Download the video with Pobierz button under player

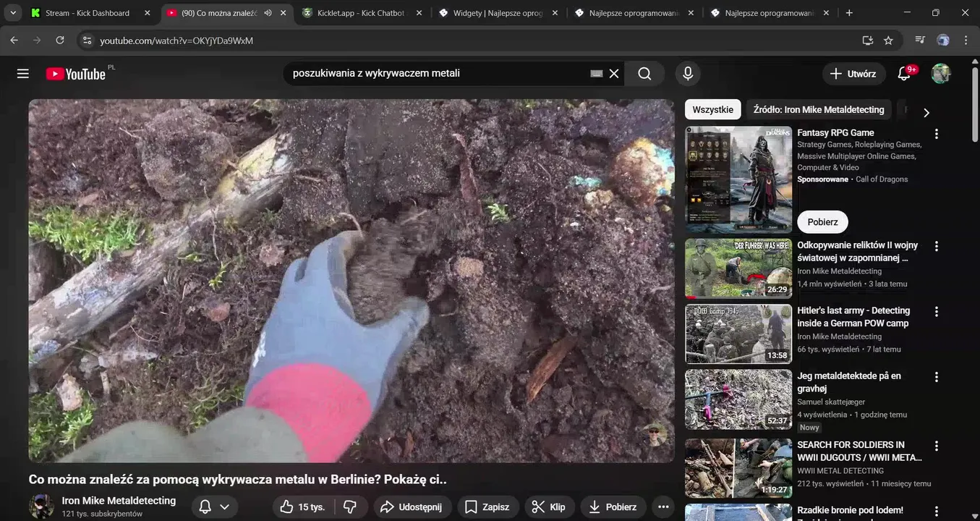tap(613, 507)
